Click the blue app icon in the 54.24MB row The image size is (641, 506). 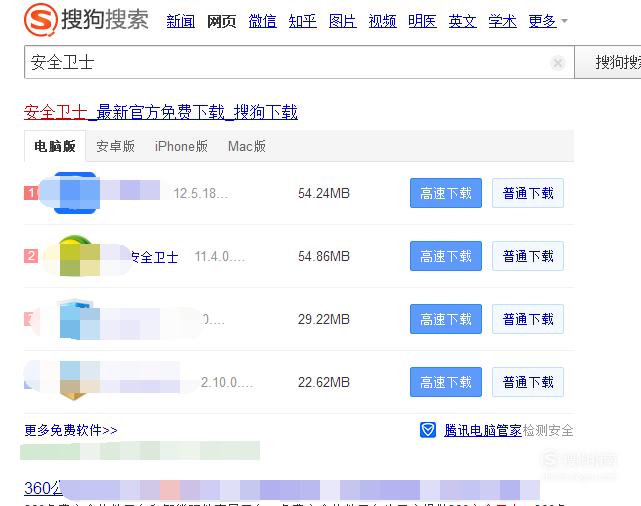coord(75,193)
